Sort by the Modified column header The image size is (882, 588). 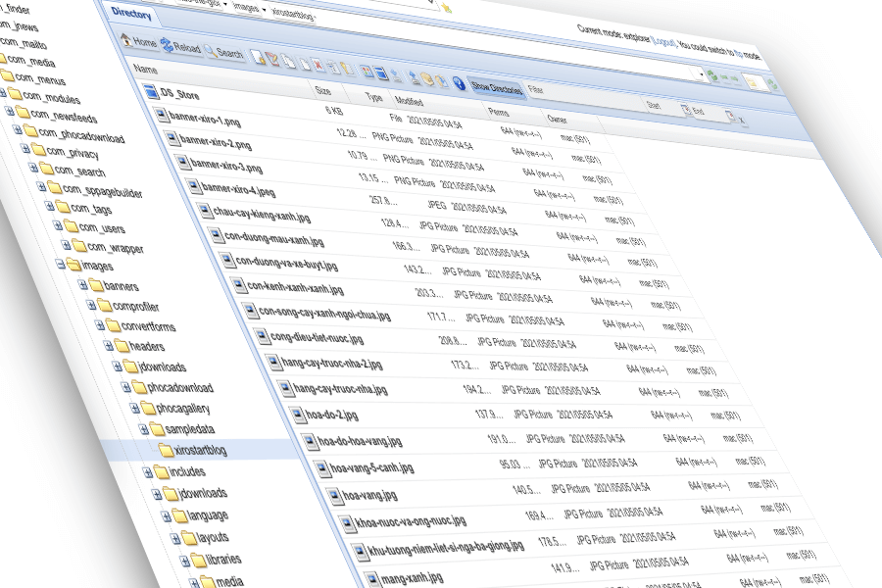pyautogui.click(x=409, y=101)
